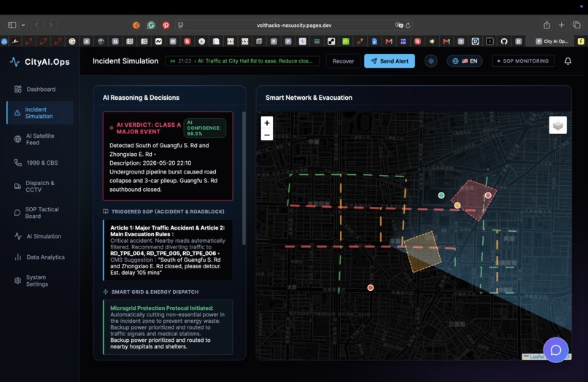Screen dimensions: 588x382
Task: Toggle the SOP MONITORING pill
Action: tap(523, 61)
